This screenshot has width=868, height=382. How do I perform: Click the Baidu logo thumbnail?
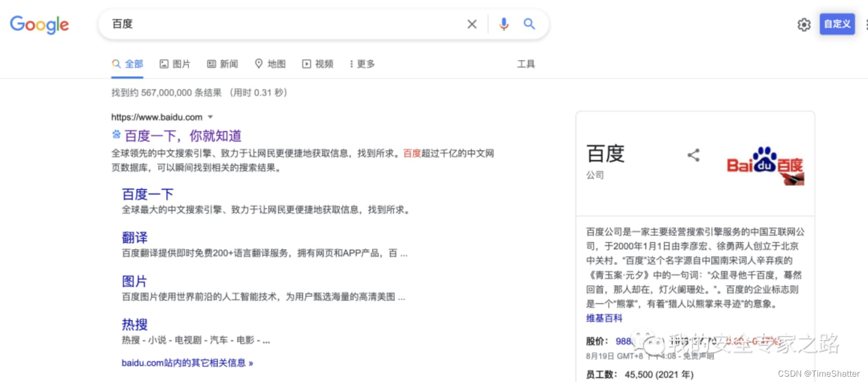coord(766,166)
